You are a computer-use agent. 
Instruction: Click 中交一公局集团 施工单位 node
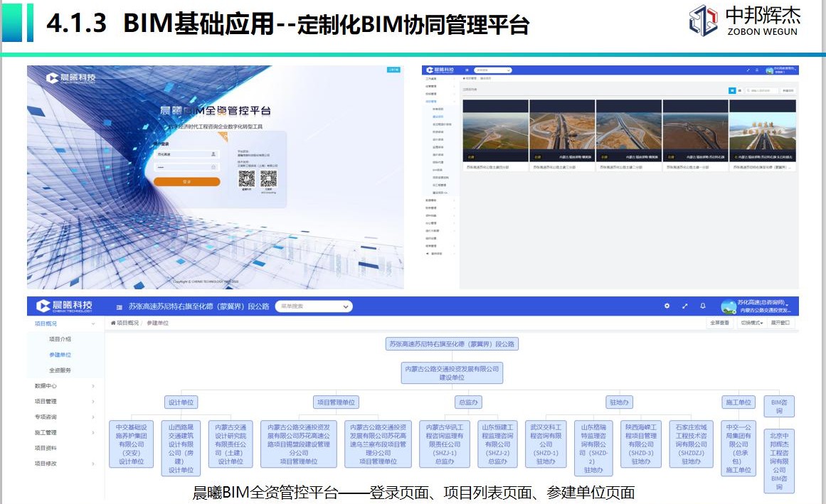coord(738,449)
